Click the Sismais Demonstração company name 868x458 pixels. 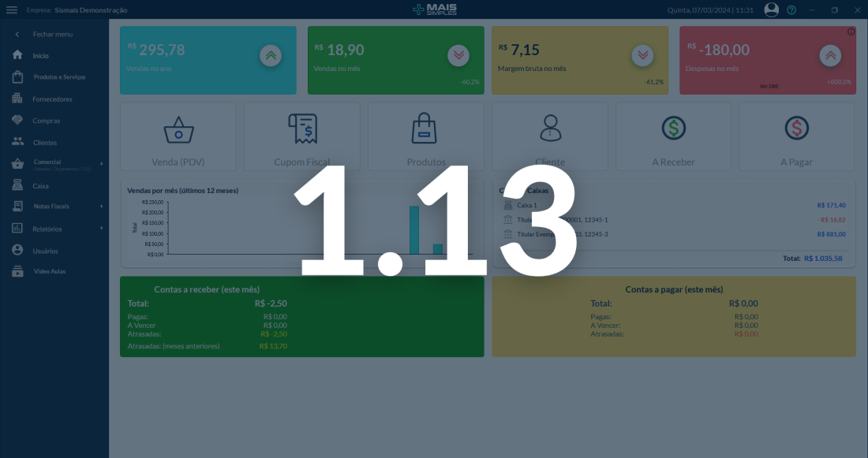(91, 10)
